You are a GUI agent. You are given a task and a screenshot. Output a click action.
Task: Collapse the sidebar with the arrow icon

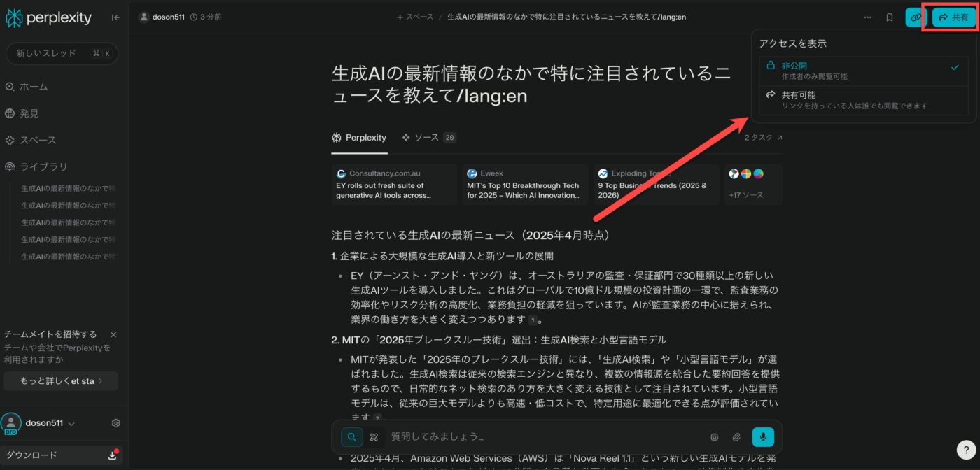pyautogui.click(x=115, y=17)
